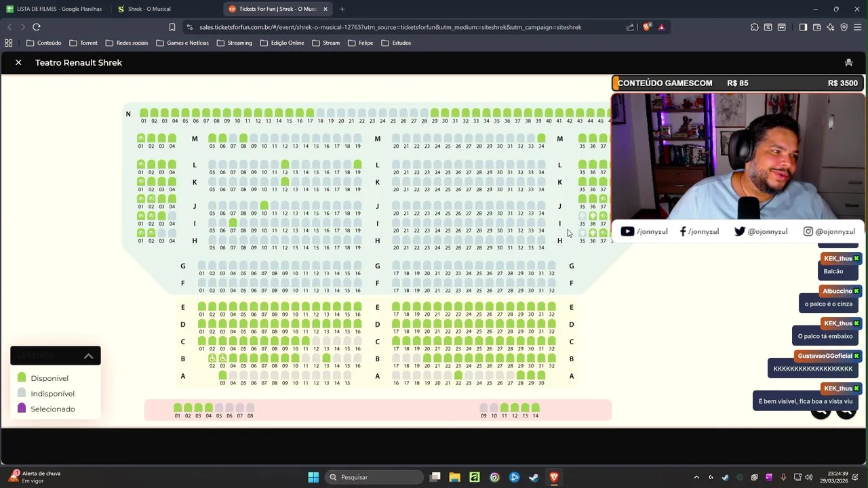The image size is (868, 488).
Task: Open the Estudos bookmarks folder
Action: coord(396,43)
